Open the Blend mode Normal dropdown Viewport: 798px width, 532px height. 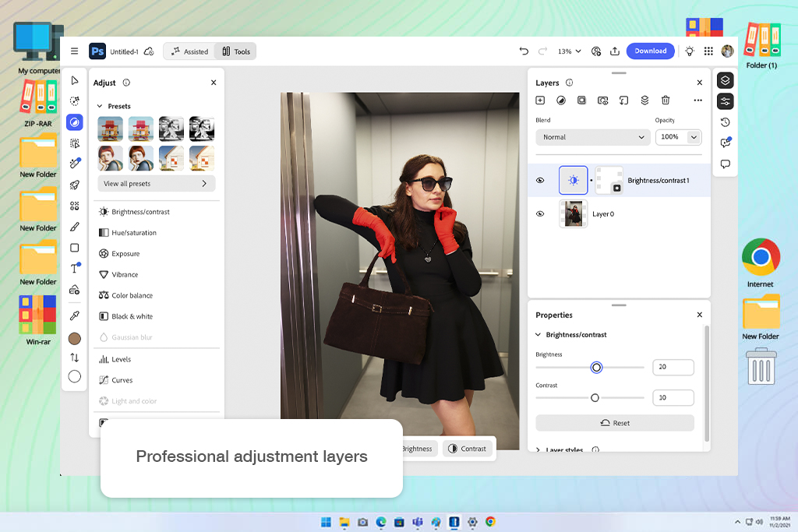593,137
